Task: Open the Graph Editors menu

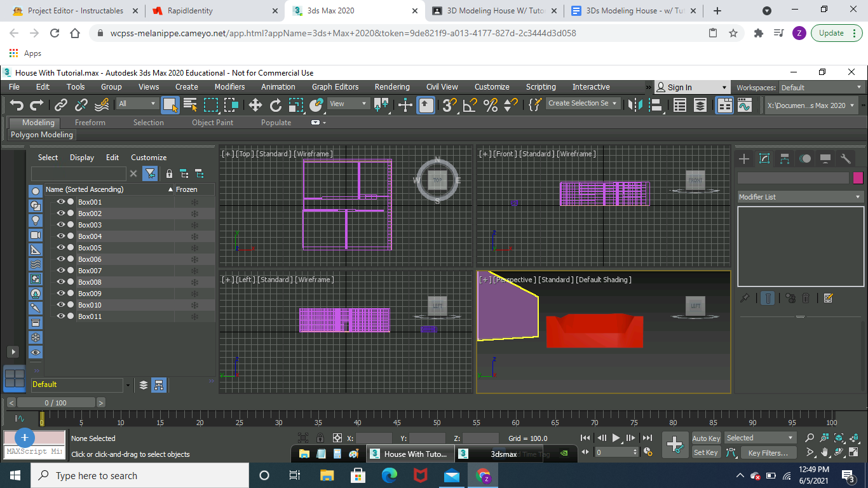Action: [x=335, y=87]
